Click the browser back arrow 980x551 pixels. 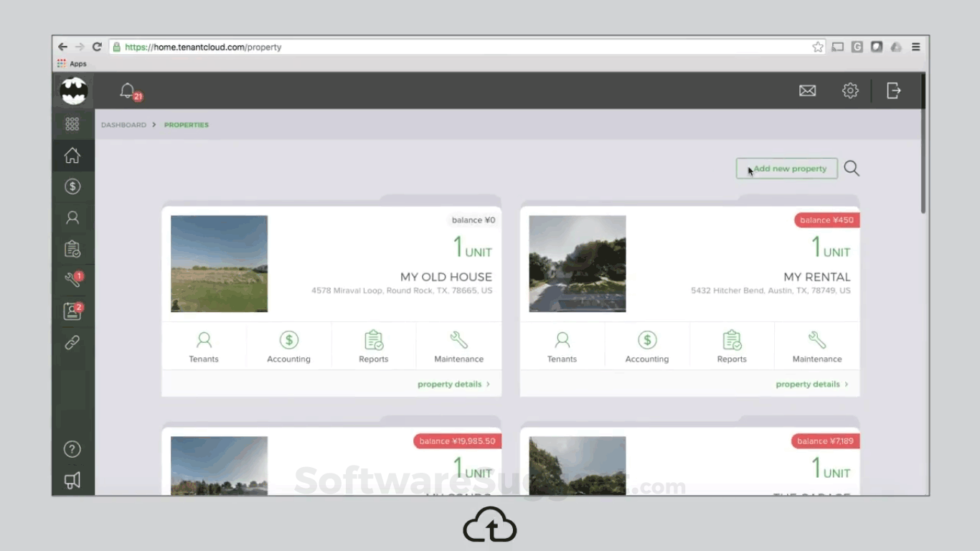63,47
